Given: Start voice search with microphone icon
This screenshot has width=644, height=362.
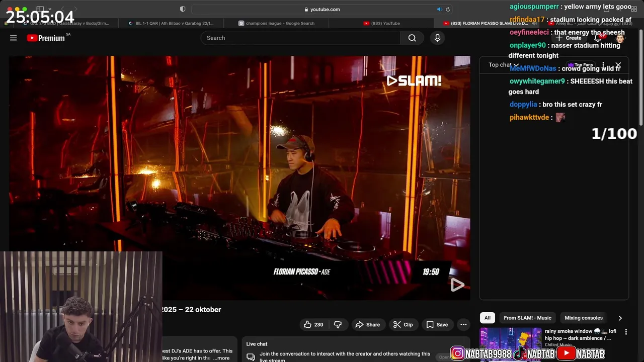Looking at the screenshot, I should [x=437, y=38].
